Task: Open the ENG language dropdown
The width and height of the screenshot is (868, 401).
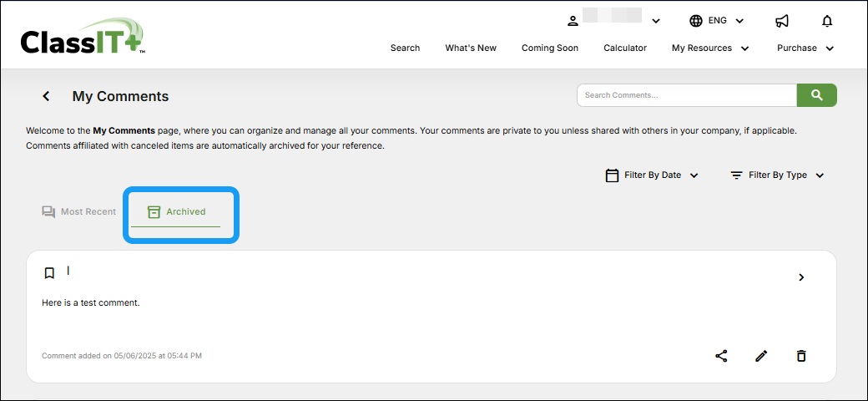Action: [716, 21]
